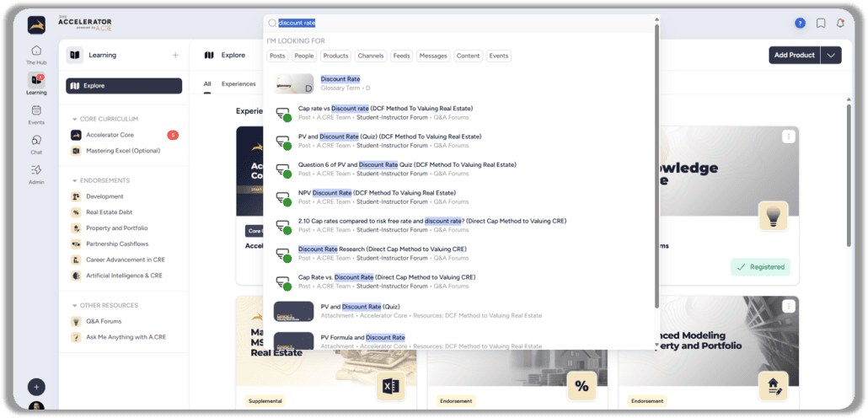The width and height of the screenshot is (868, 418).
Task: Click the plus icon beside Learning
Action: [x=175, y=55]
